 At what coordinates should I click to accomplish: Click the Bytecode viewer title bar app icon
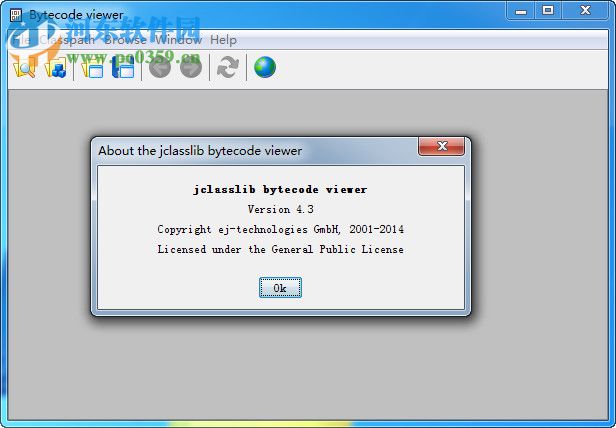(16, 15)
